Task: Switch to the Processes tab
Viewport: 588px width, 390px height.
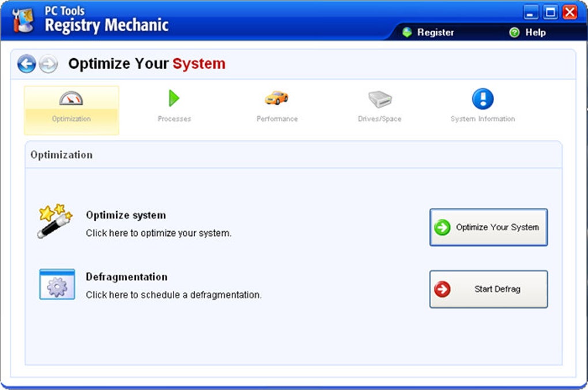Action: click(174, 119)
